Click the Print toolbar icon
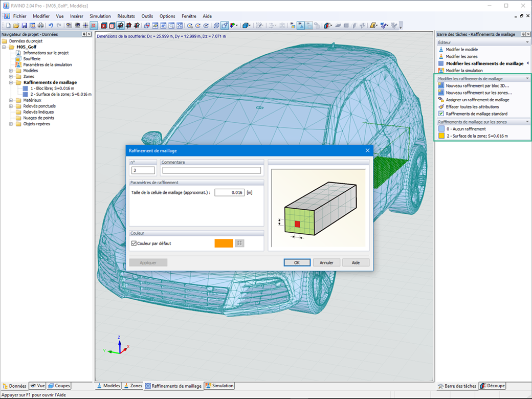This screenshot has height=399, width=532. coord(40,25)
